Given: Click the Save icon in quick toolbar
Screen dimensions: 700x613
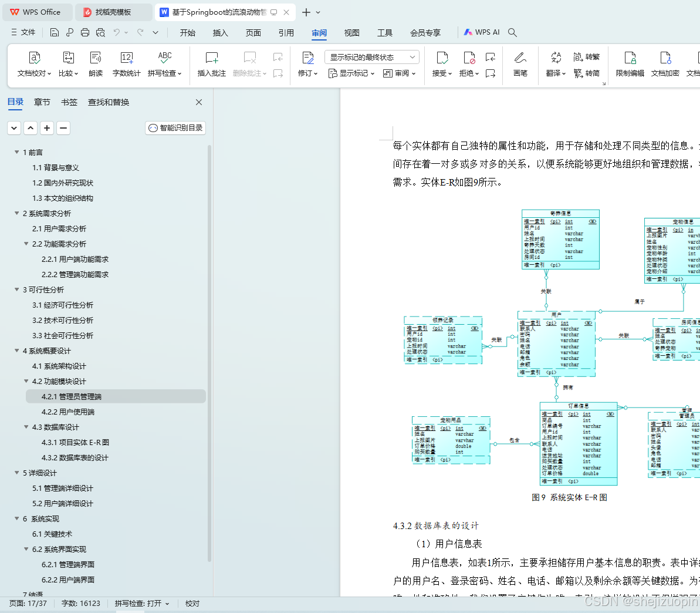Looking at the screenshot, I should click(55, 32).
